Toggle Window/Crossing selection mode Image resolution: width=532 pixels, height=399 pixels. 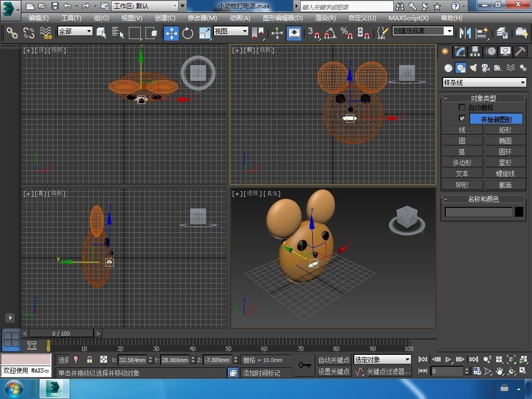pos(151,33)
